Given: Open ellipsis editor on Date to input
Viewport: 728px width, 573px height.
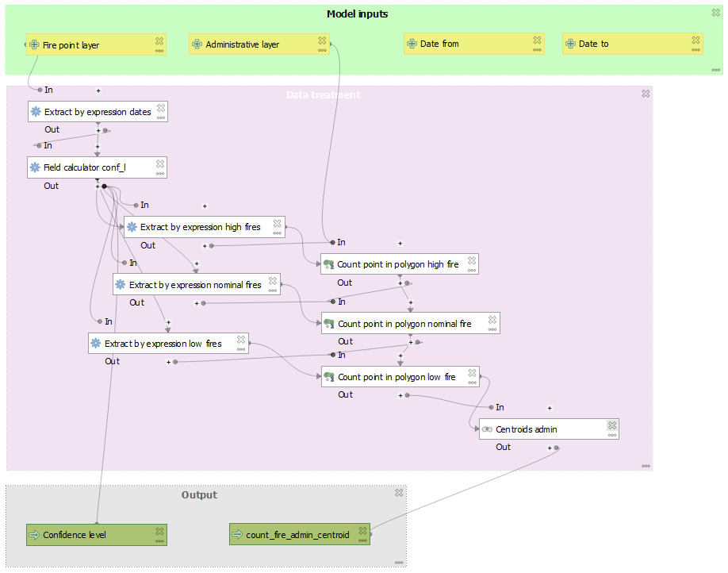Looking at the screenshot, I should pos(696,50).
